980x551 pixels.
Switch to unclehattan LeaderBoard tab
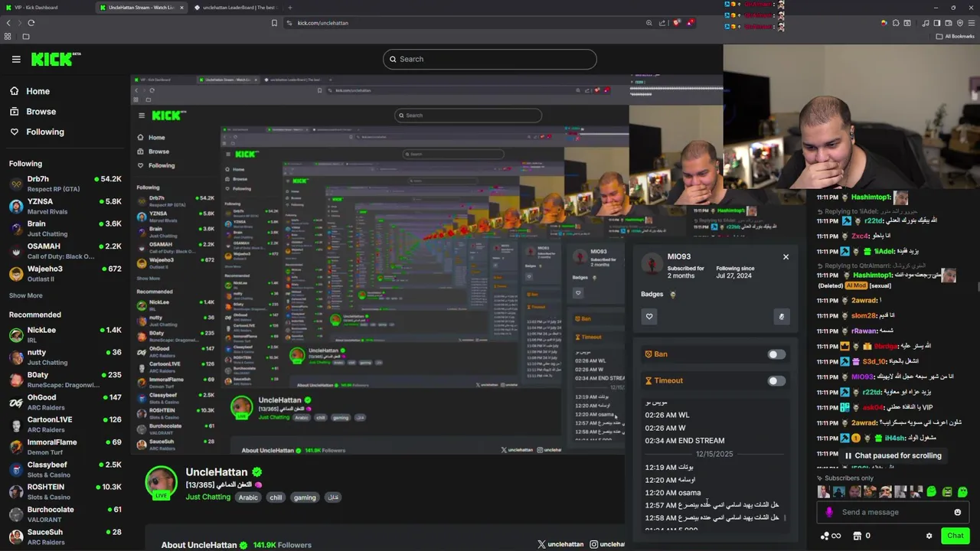(234, 8)
